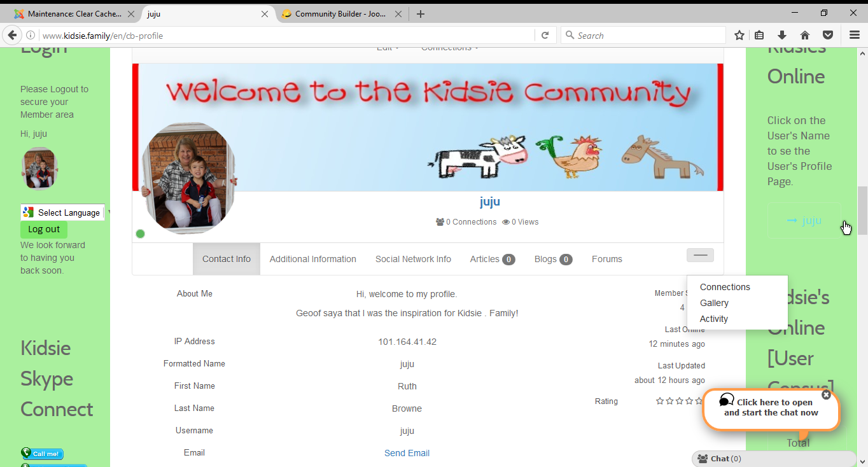Go to Firefox home page icon
This screenshot has height=467, width=868.
pos(805,36)
